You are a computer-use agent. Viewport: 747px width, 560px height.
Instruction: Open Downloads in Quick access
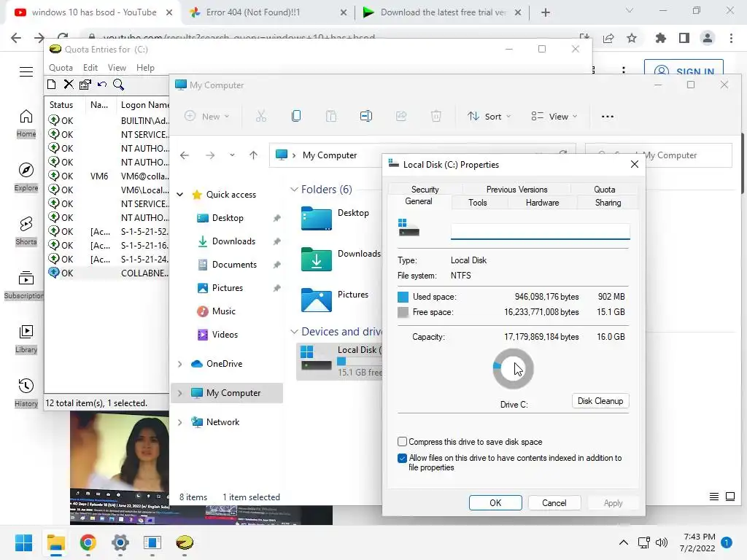coord(233,241)
